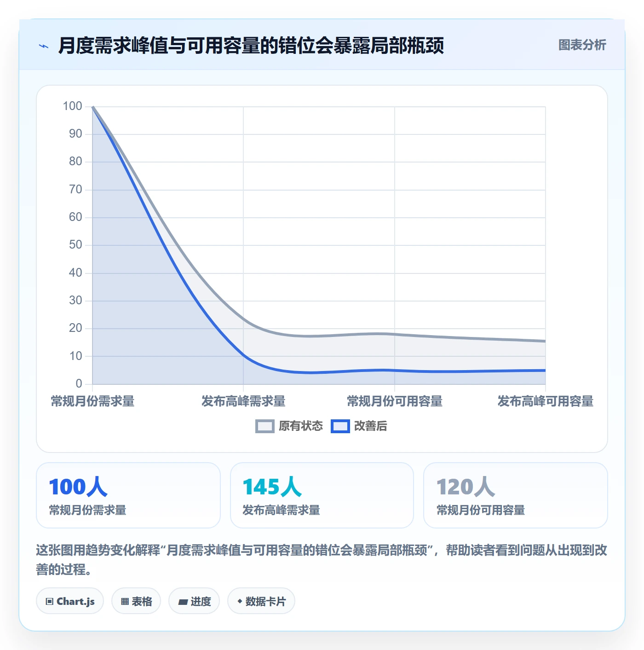644x650 pixels.
Task: Click the description paragraph starting 这张图用趋势变化解释
Action: pyautogui.click(x=322, y=560)
